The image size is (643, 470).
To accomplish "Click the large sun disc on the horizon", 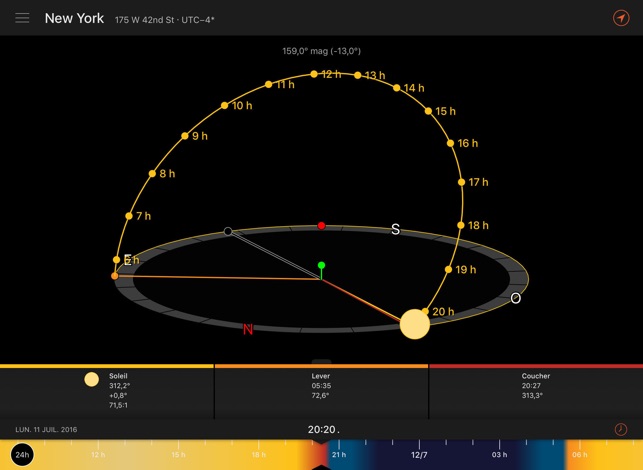I will coord(415,324).
